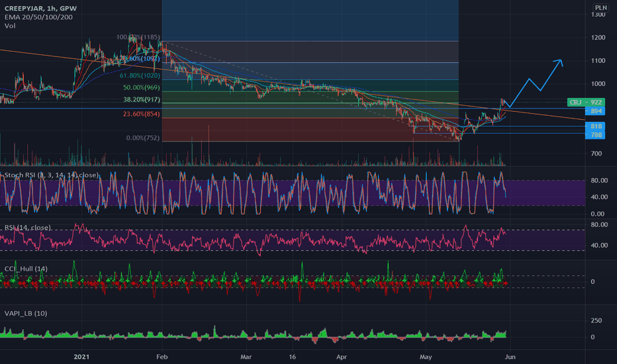The height and width of the screenshot is (364, 617).
Task: Select the 894 horizontal line price label
Action: coord(595,111)
